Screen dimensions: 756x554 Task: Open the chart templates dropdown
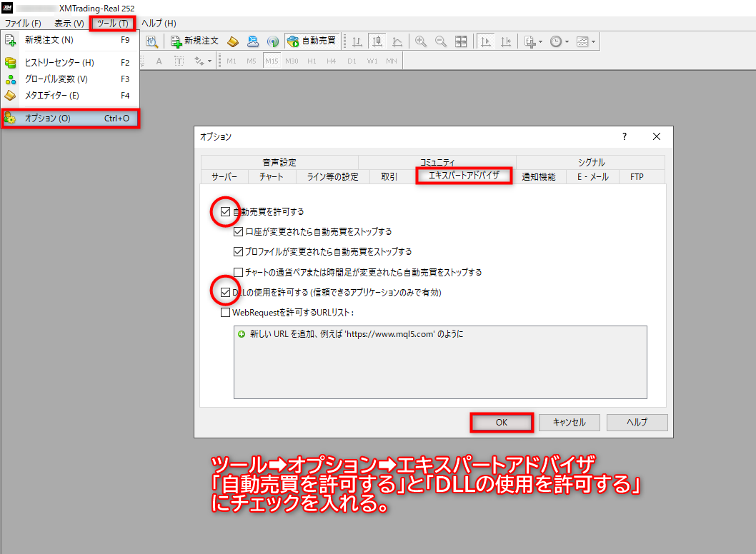(x=593, y=42)
